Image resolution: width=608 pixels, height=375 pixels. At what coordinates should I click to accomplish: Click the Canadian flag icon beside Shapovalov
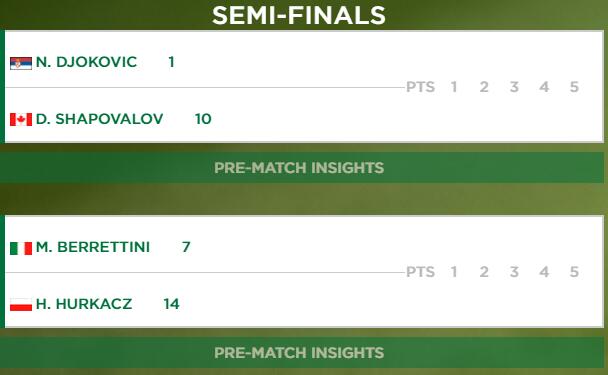(x=21, y=119)
